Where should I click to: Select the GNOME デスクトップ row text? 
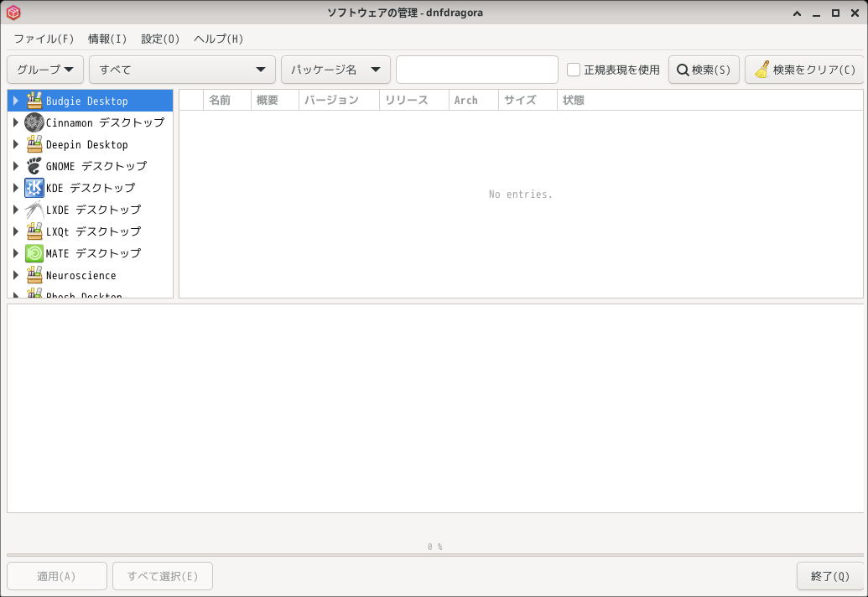tap(96, 166)
